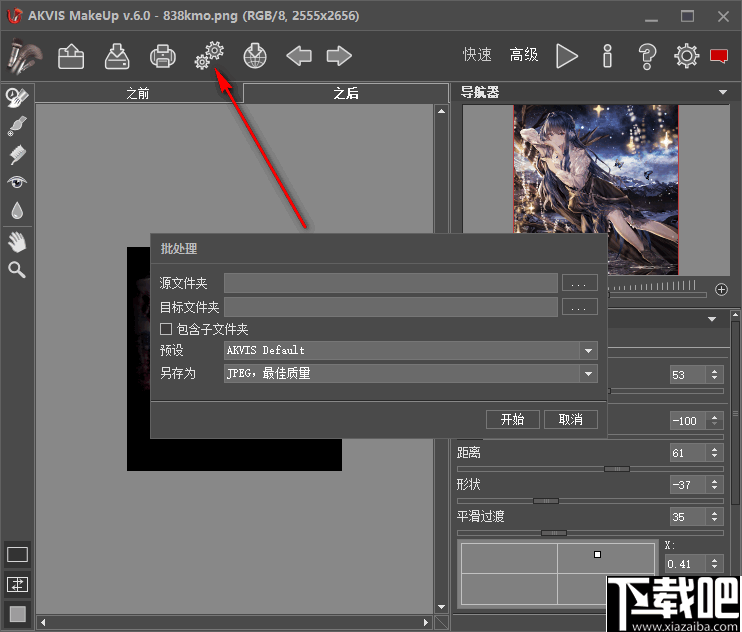Select the magnifier Zoom tool

point(17,270)
